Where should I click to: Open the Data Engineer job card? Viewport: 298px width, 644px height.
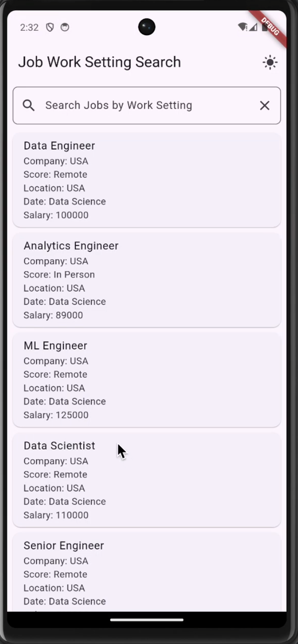(147, 180)
